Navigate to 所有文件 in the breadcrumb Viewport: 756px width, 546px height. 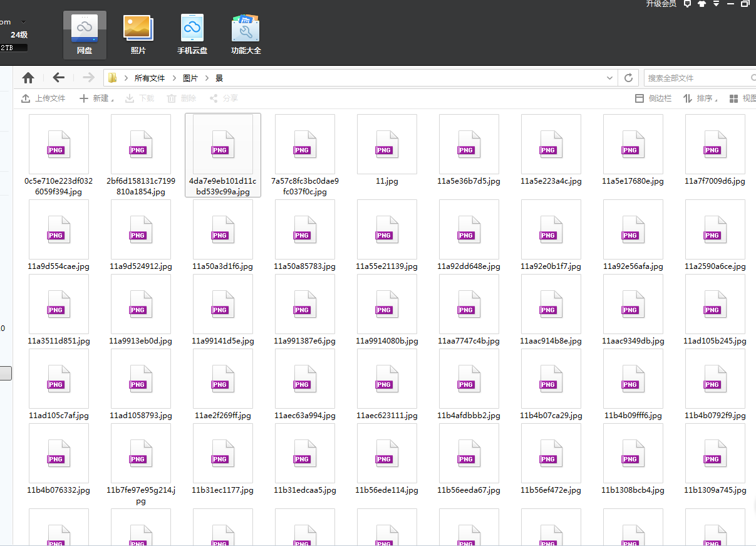click(150, 78)
